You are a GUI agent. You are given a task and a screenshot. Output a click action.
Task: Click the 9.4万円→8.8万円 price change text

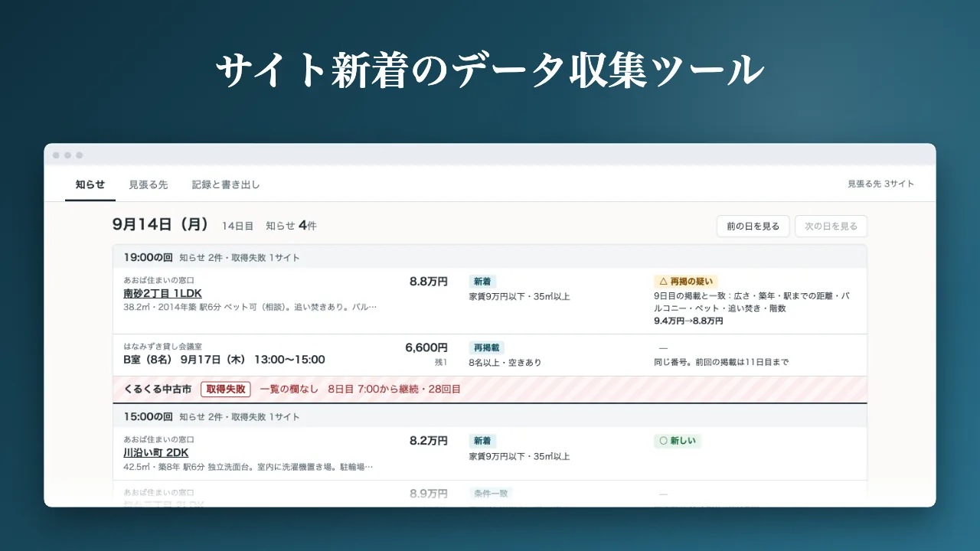point(687,321)
